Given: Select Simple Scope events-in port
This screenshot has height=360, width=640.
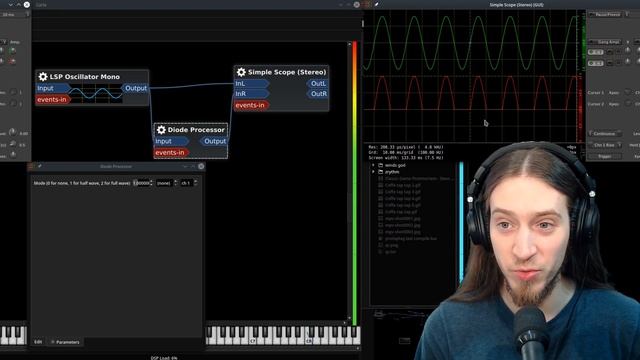Looking at the screenshot, I should (x=251, y=105).
